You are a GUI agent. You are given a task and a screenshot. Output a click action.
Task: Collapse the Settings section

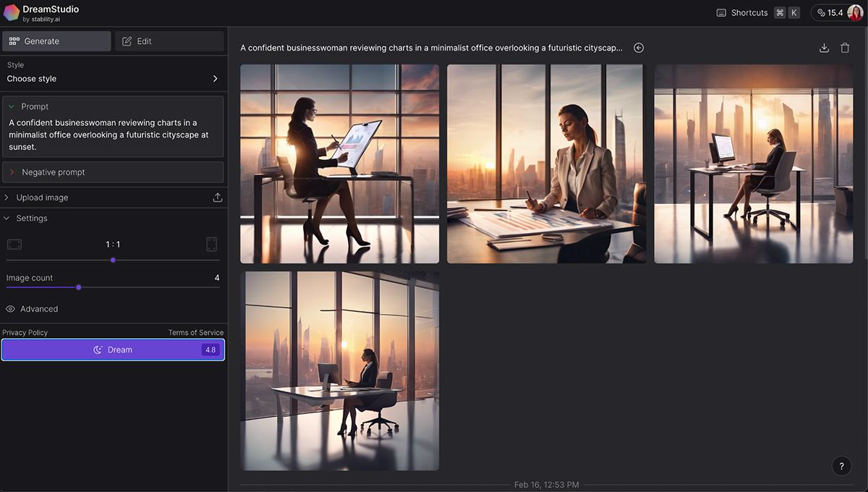click(x=7, y=218)
